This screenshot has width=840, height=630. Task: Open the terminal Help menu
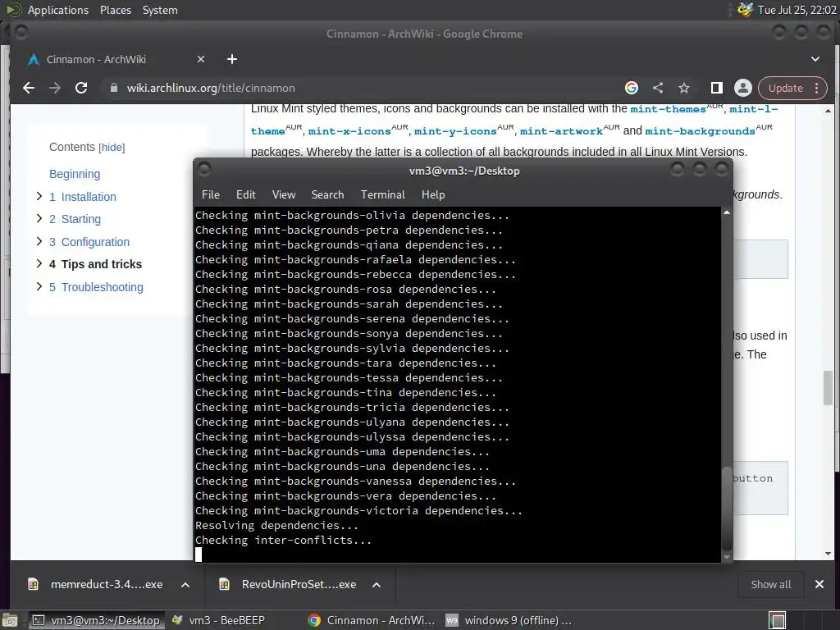click(433, 195)
